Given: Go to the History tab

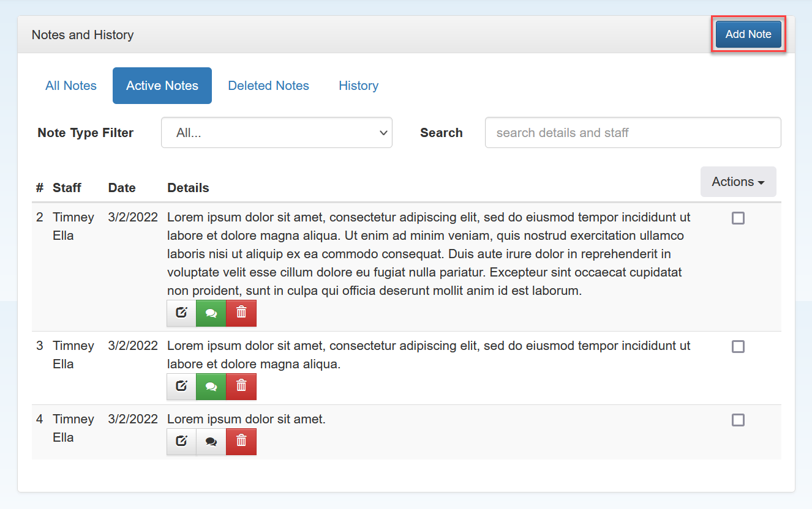Looking at the screenshot, I should [x=358, y=86].
